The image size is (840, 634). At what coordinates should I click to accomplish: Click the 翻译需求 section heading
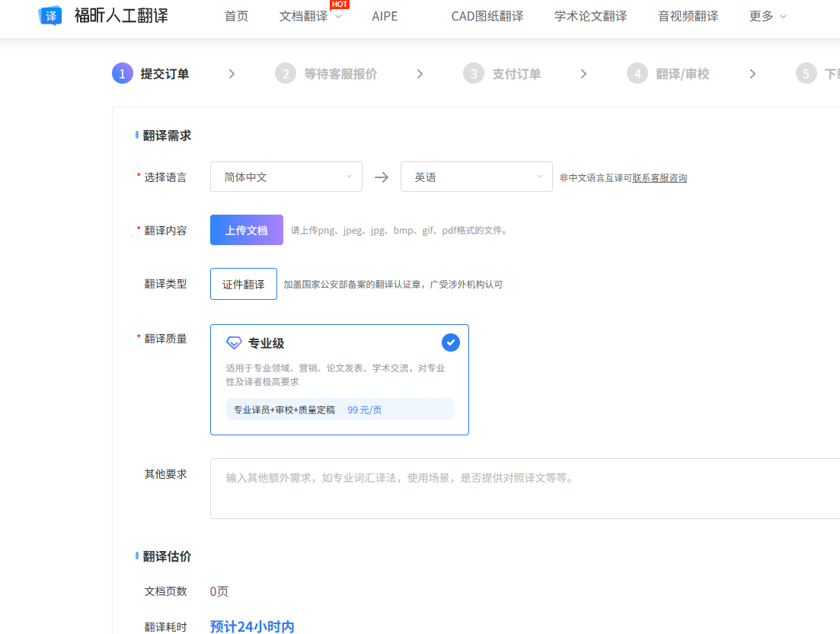(167, 135)
